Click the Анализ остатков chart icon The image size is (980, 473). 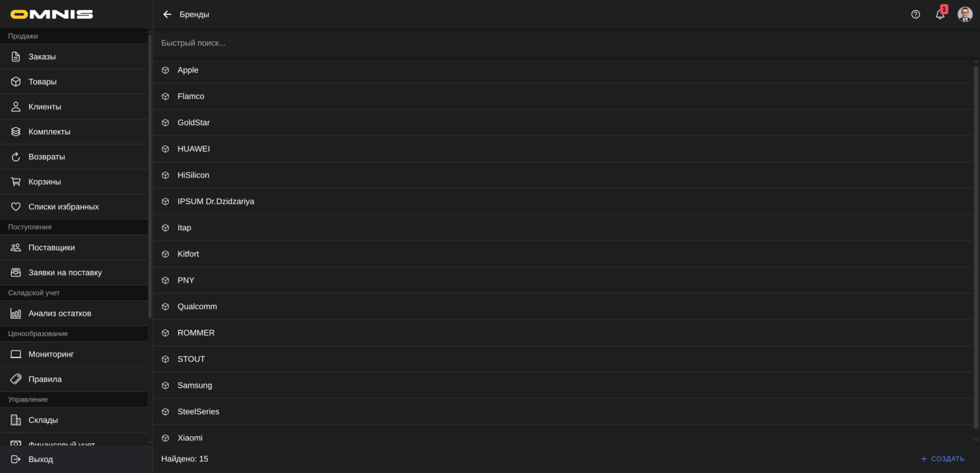pos(16,314)
